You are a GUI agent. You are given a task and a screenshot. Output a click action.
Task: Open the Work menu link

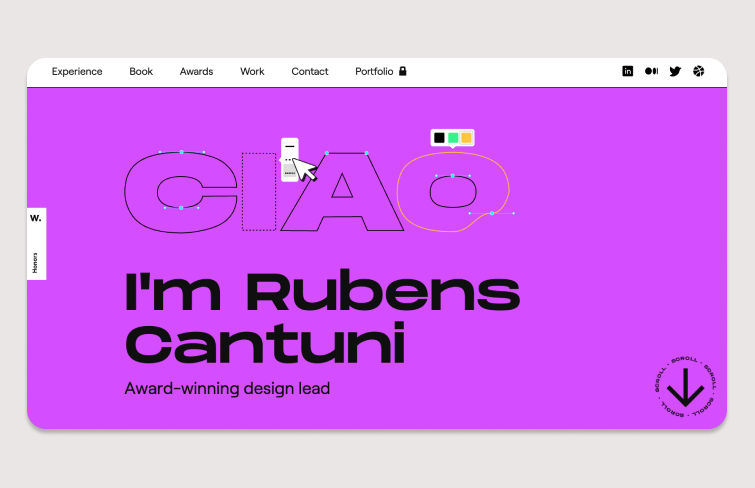[252, 72]
